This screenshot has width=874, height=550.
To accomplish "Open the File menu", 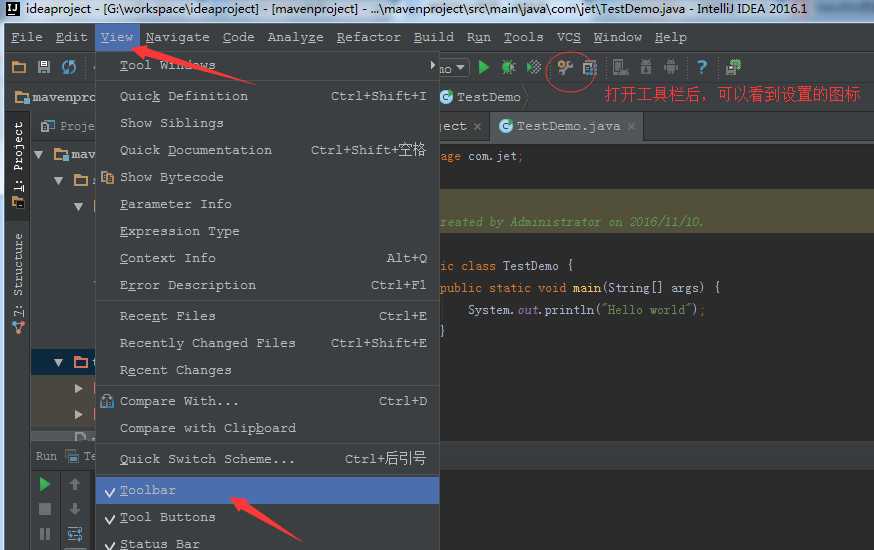I will (27, 37).
